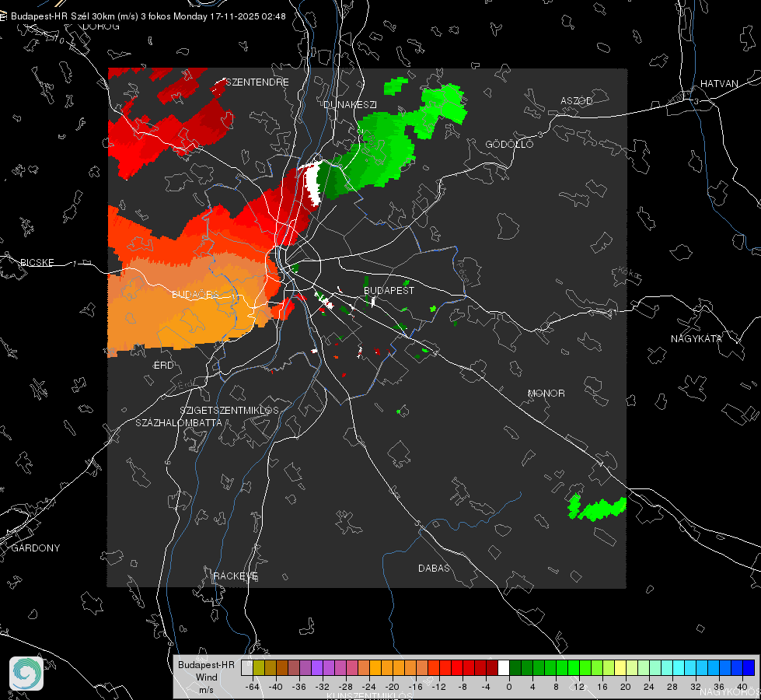Click the -40 value on the legend scale
The width and height of the screenshot is (761, 700).
coord(275,687)
